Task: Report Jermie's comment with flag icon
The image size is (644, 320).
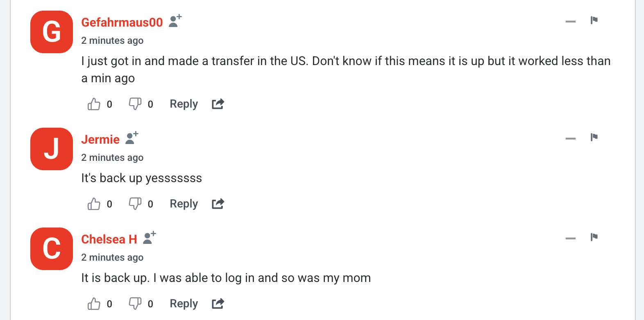Action: point(594,137)
